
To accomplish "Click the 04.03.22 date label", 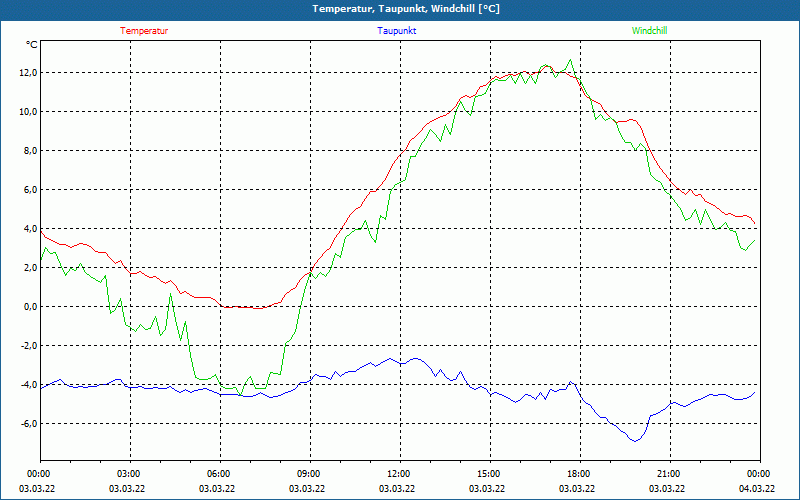I will coord(756,488).
